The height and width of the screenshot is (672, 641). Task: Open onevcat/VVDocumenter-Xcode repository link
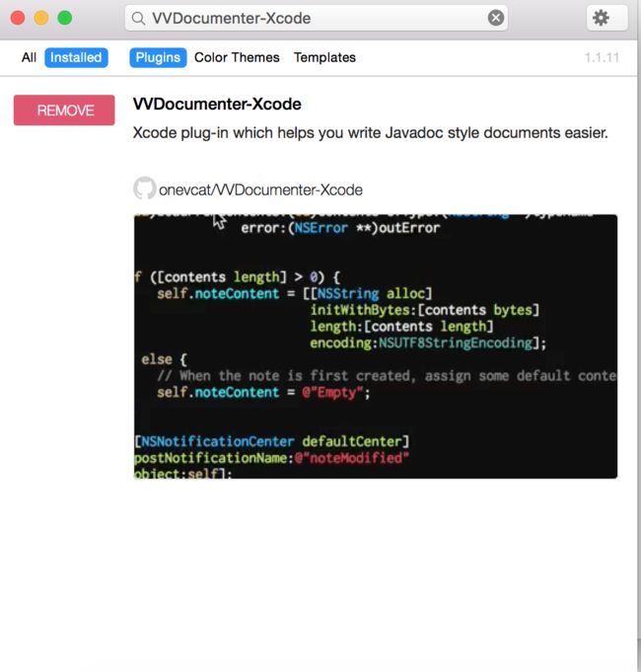(x=260, y=189)
